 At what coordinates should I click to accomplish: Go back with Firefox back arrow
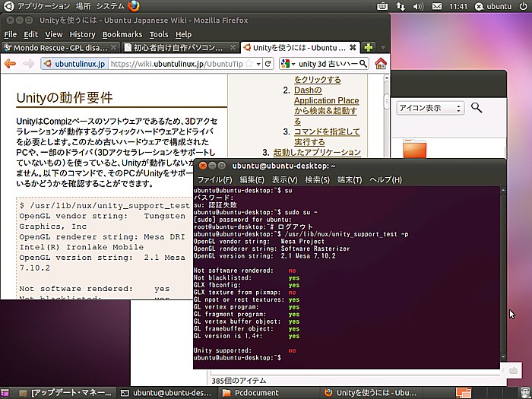(10, 63)
